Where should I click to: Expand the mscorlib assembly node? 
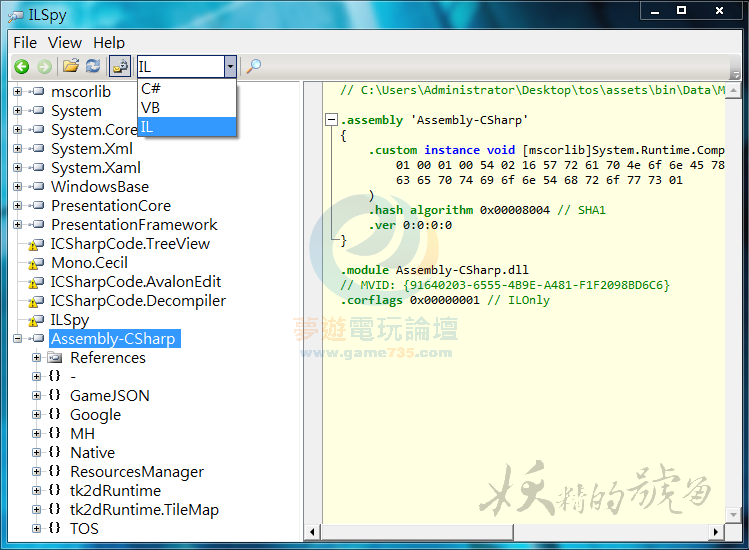click(18, 91)
